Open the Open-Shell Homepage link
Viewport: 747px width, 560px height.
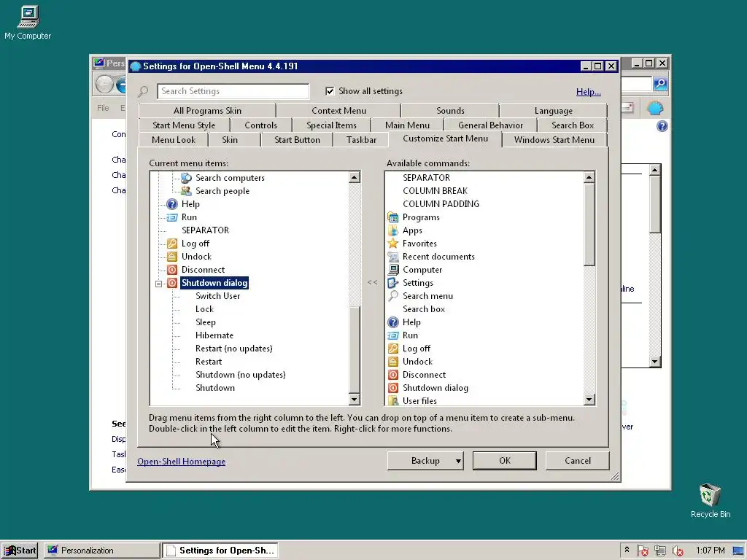click(181, 462)
